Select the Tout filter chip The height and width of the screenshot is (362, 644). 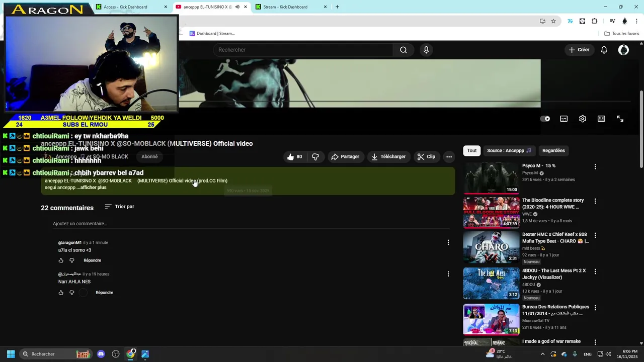[472, 150]
